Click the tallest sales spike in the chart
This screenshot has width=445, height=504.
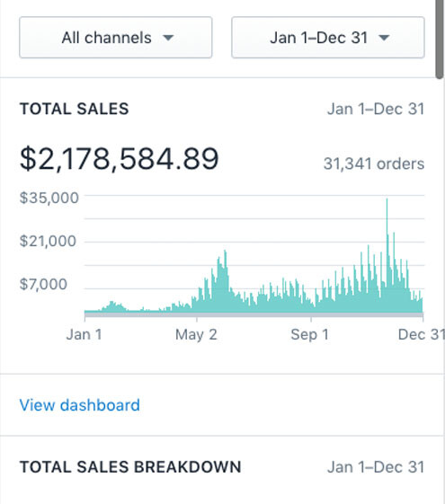click(x=387, y=225)
